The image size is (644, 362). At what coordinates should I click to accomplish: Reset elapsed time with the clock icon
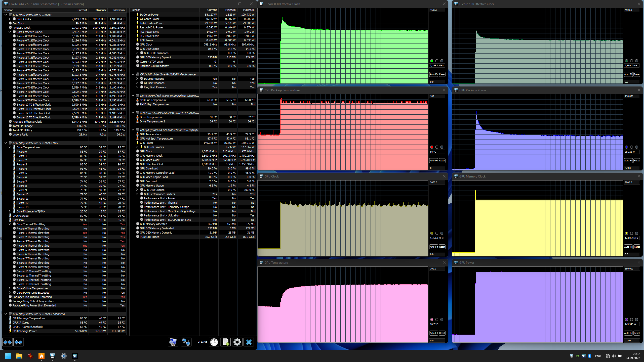(x=214, y=342)
